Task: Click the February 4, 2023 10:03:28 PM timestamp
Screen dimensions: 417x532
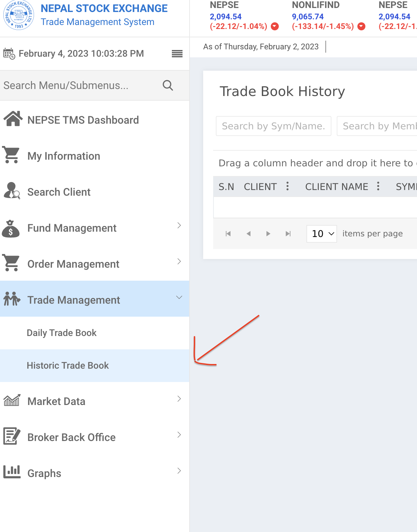Action: coord(81,54)
